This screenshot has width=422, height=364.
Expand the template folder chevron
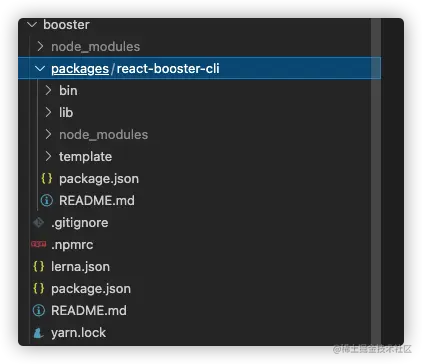48,156
